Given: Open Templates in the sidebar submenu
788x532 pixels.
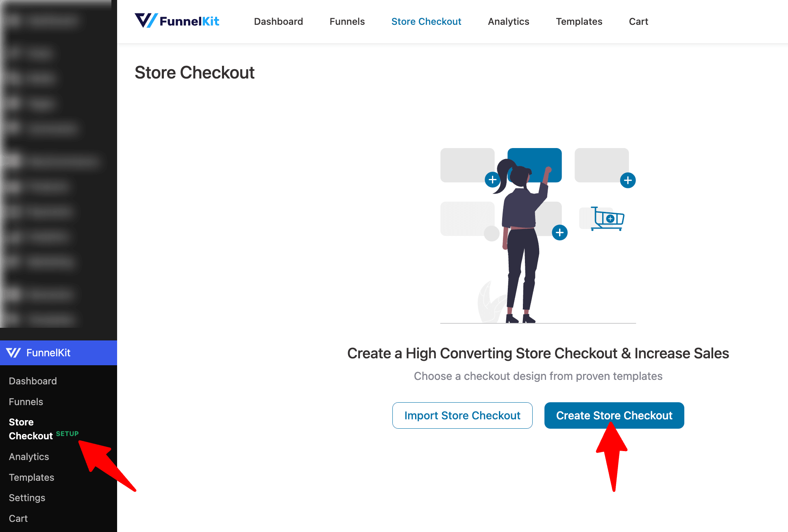Looking at the screenshot, I should pyautogui.click(x=32, y=477).
